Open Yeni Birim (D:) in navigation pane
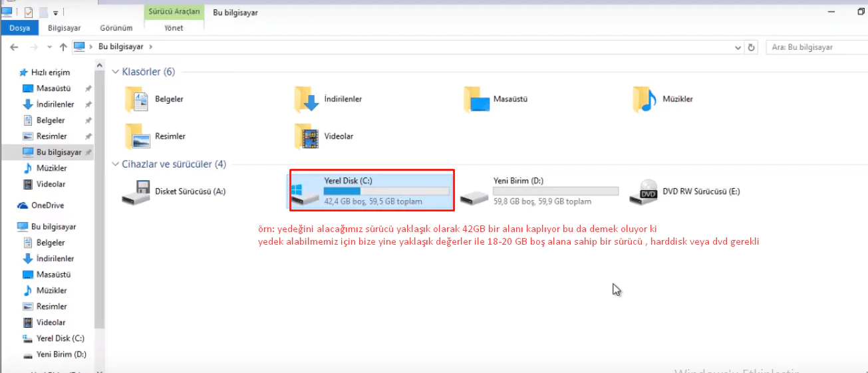Viewport: 868px width, 373px height. tap(55, 354)
